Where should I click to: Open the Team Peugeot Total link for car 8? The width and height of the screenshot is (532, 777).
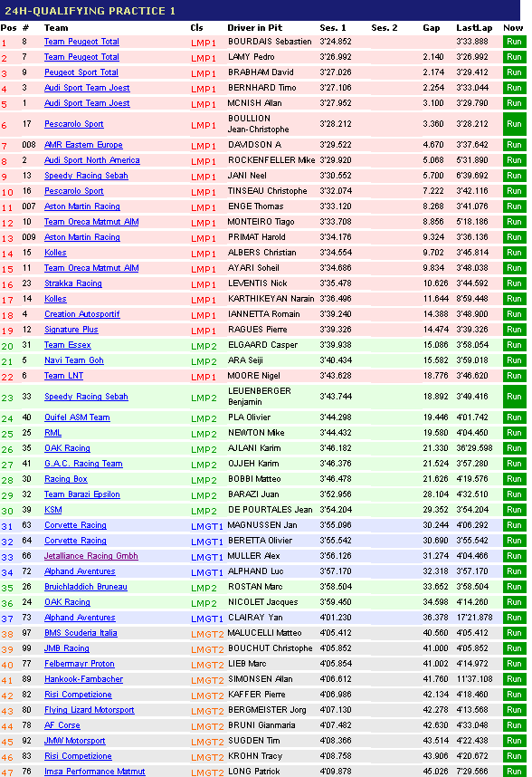coord(81,42)
